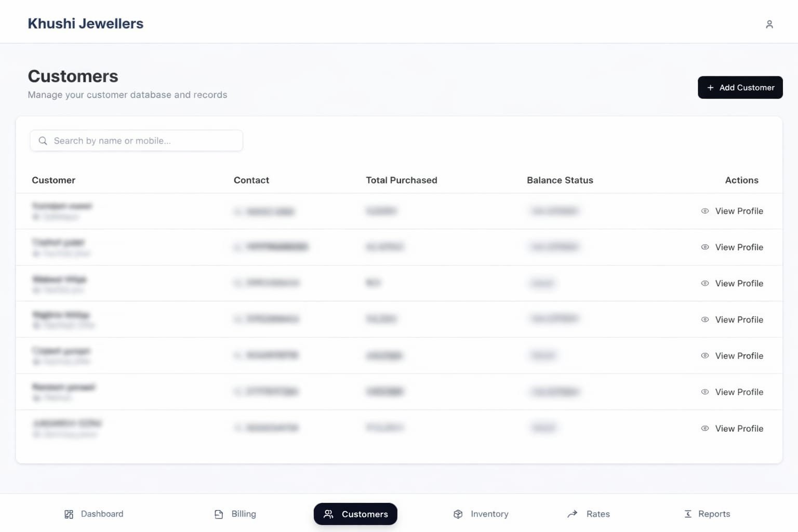The image size is (798, 532).
Task: Click the eye icon in the first row
Action: 705,211
